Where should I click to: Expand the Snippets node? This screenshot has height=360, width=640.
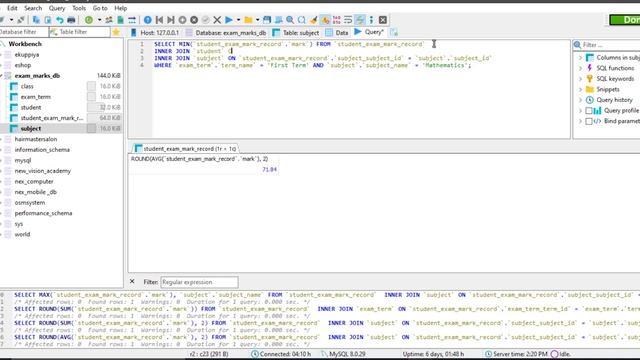[580, 89]
